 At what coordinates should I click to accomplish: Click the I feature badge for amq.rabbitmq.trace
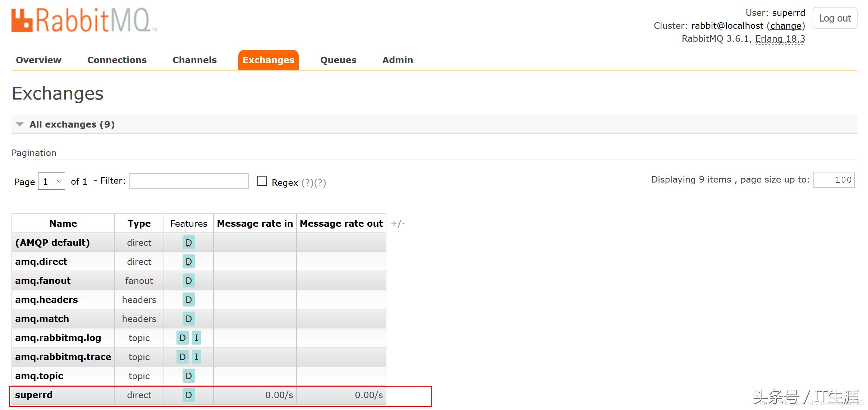coord(196,357)
